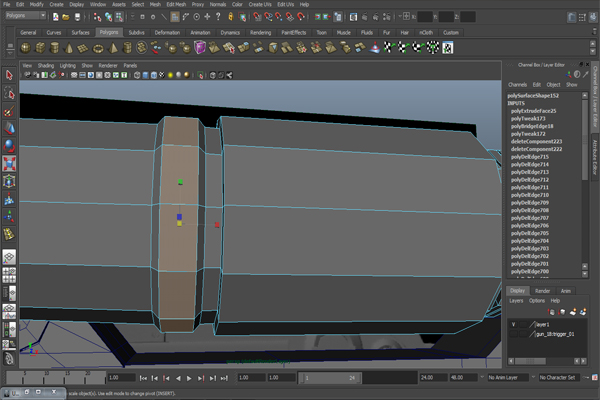Click the Channel Box vertical scrollbar
600x400 pixels.
585,140
